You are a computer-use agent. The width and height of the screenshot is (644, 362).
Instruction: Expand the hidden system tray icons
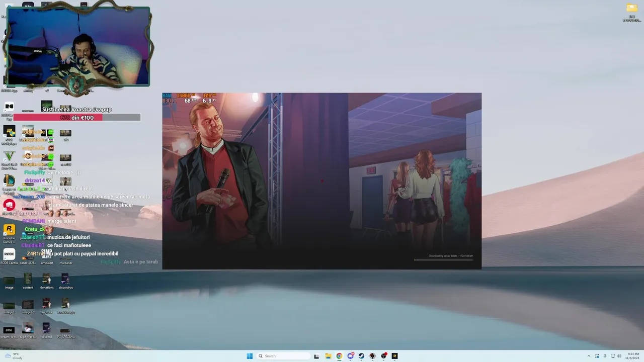point(589,356)
